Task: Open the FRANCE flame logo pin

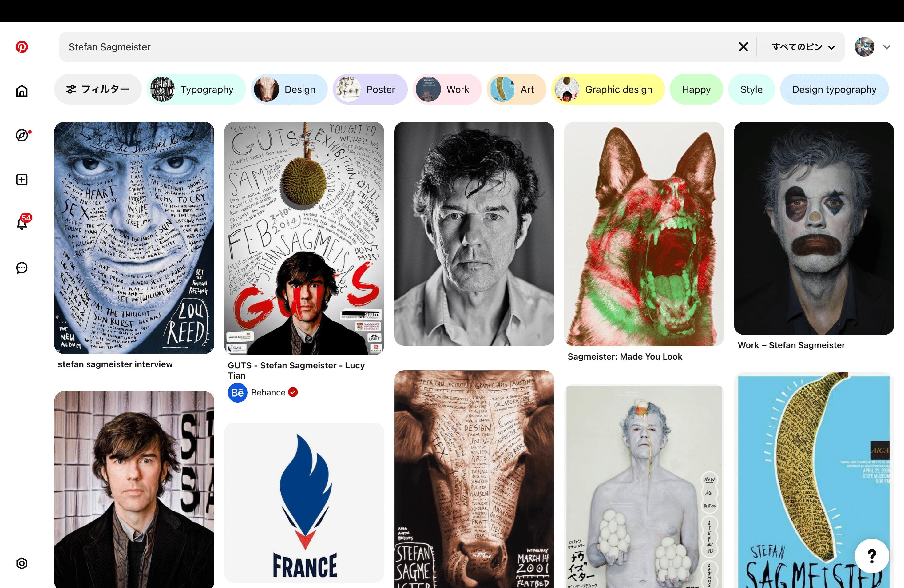Action: tap(304, 503)
